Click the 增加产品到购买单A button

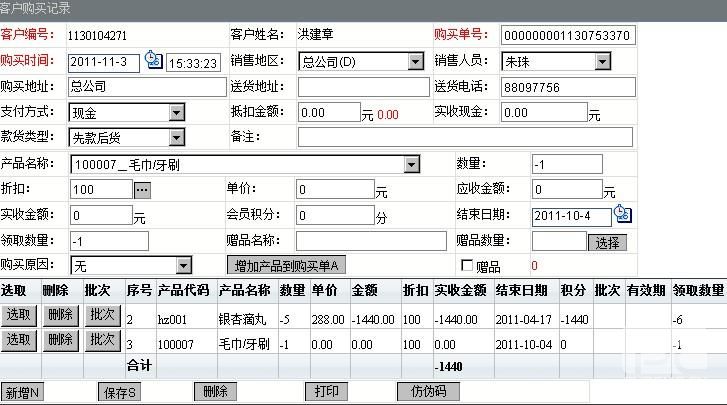pyautogui.click(x=288, y=265)
